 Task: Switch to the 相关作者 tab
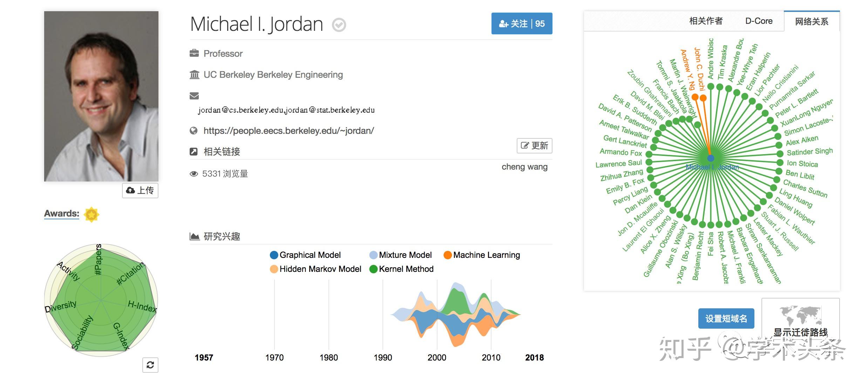pyautogui.click(x=706, y=21)
